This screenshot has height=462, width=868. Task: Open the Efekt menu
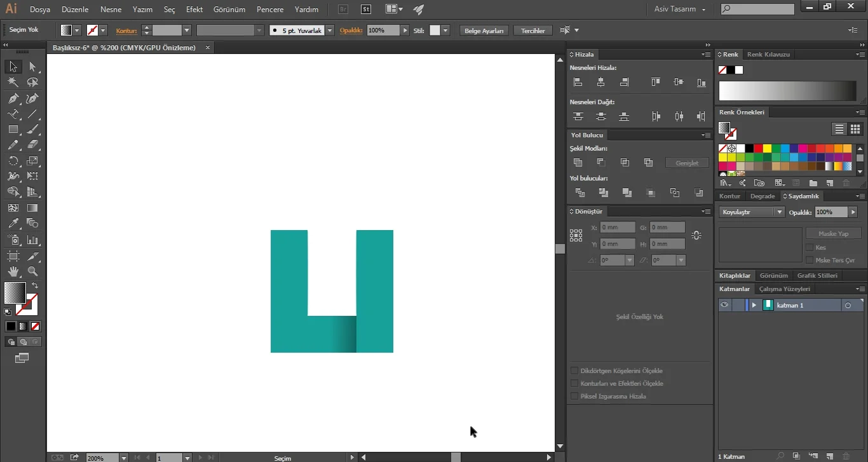194,10
